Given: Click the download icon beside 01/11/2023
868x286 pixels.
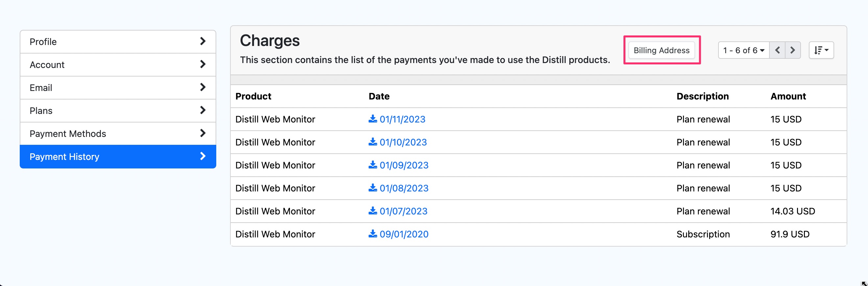Looking at the screenshot, I should pyautogui.click(x=373, y=119).
